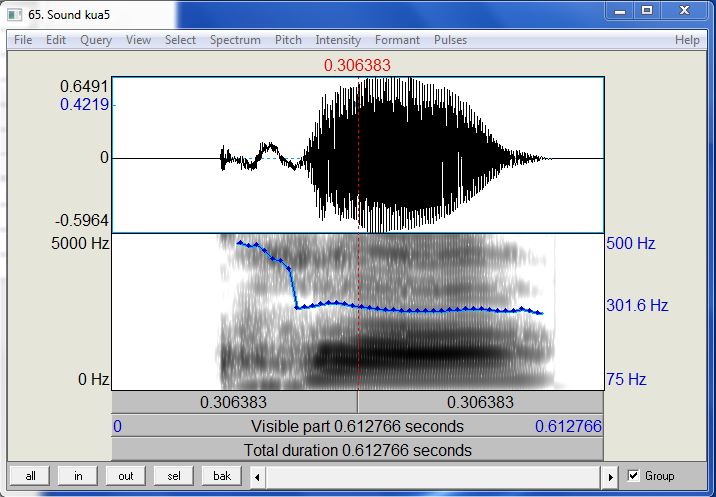
Task: Click the 0.4219 amplitude value label
Action: [x=84, y=105]
